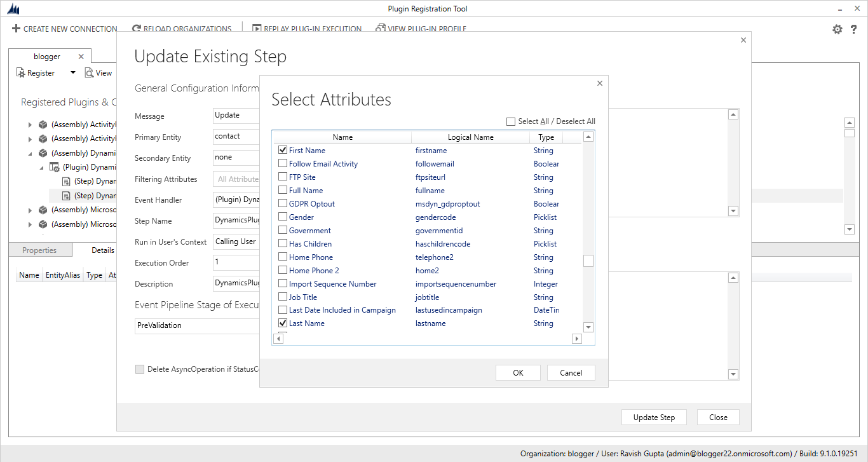The width and height of the screenshot is (868, 462).
Task: Enable the Select All / Deselect All checkbox
Action: click(x=511, y=121)
